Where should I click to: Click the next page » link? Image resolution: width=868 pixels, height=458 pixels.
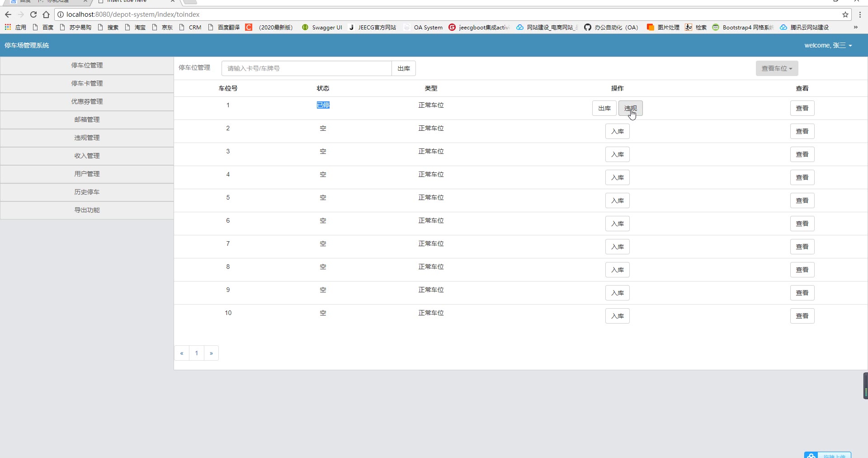(211, 353)
